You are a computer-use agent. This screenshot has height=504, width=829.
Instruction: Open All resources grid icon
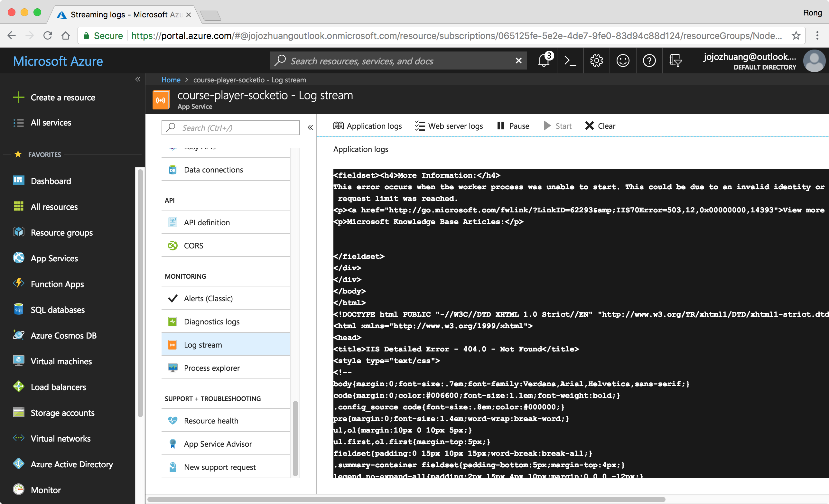(19, 206)
